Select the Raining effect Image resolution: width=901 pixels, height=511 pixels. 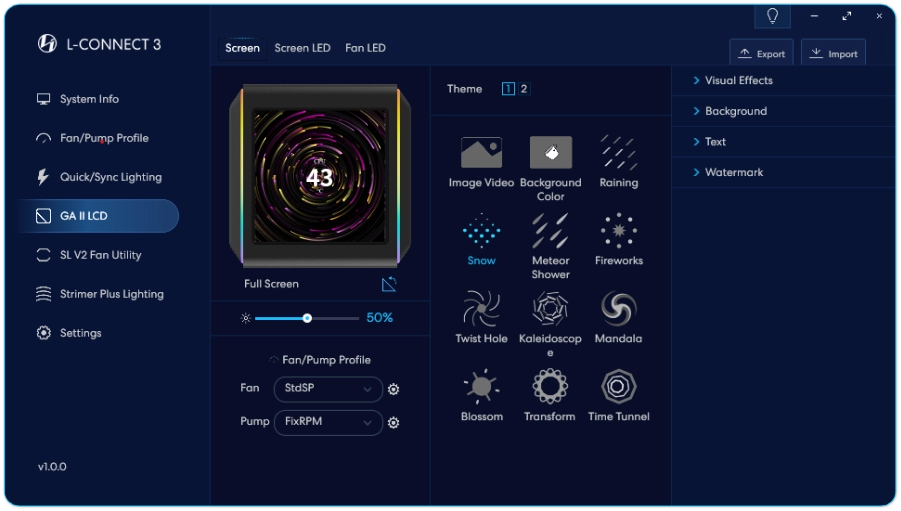618,152
